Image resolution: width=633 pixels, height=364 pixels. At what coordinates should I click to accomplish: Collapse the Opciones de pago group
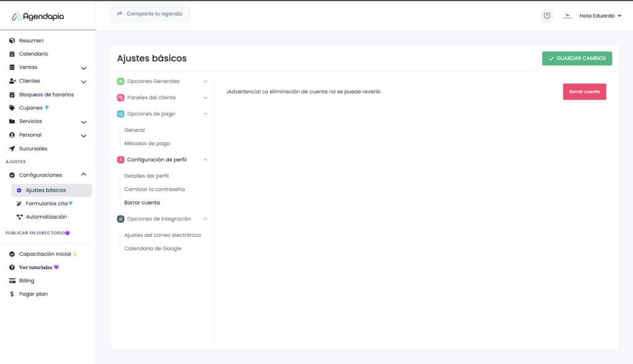coord(205,114)
